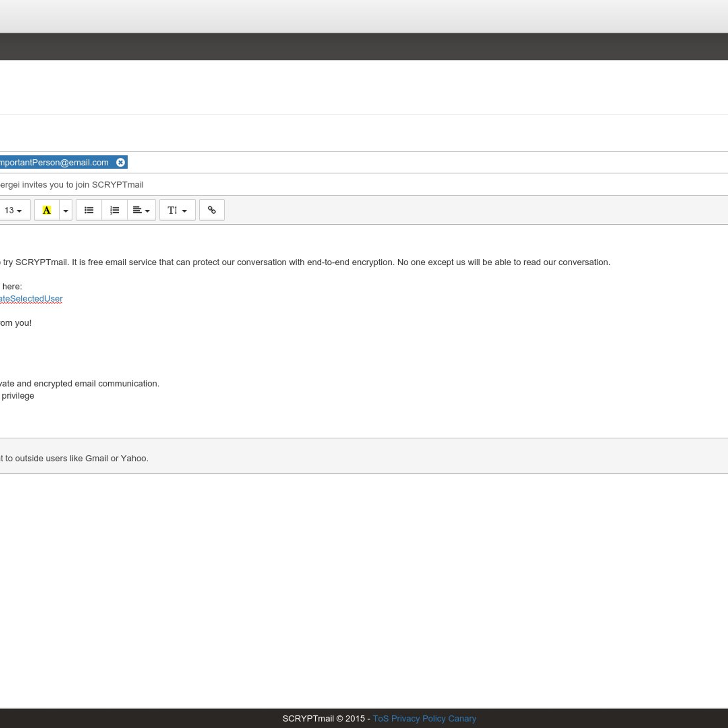This screenshot has height=728, width=728.
Task: Open the ToS link in footer
Action: (x=381, y=718)
